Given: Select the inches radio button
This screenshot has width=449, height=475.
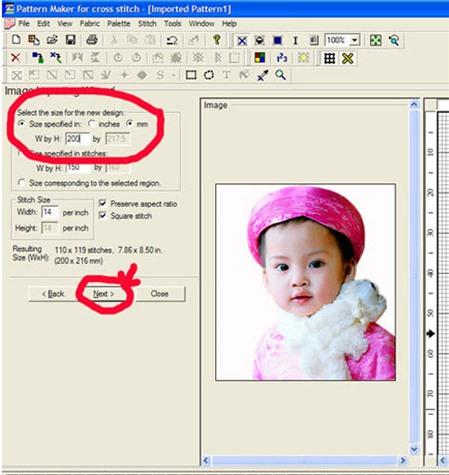Looking at the screenshot, I should (x=92, y=124).
